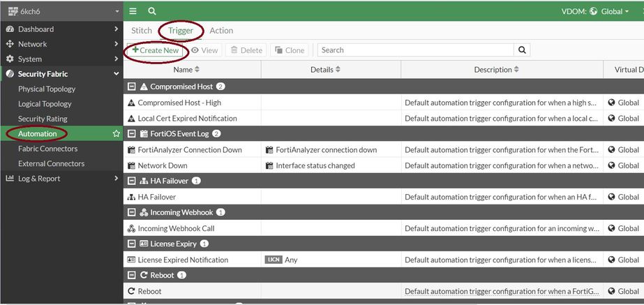Collapse the License Expiry group
Image resolution: width=644 pixels, height=305 pixels.
pos(131,244)
